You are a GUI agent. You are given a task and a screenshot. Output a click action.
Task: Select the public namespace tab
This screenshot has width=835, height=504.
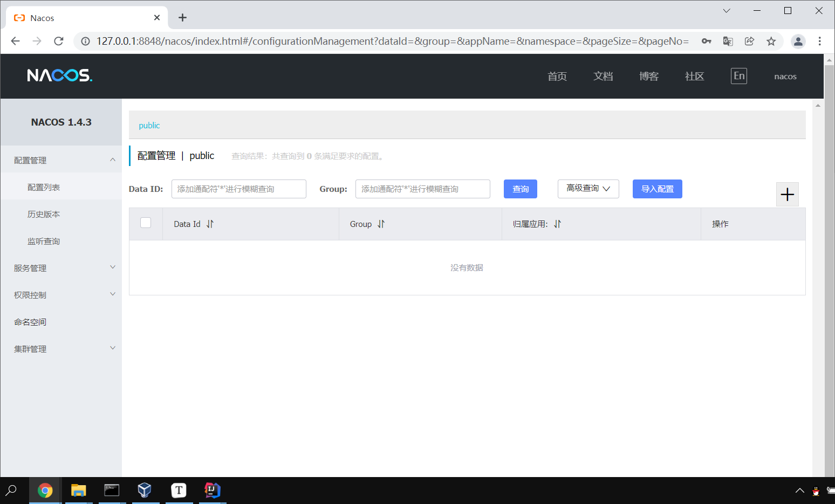tap(149, 126)
